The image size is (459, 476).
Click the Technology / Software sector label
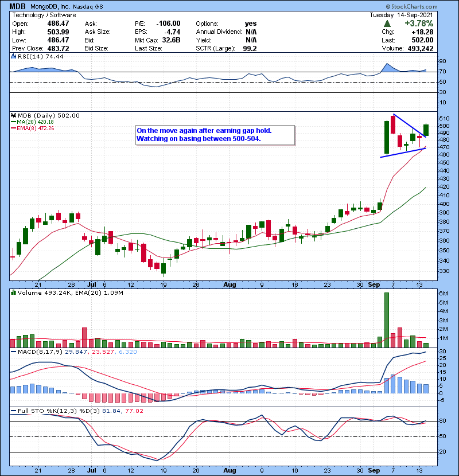pos(44,15)
